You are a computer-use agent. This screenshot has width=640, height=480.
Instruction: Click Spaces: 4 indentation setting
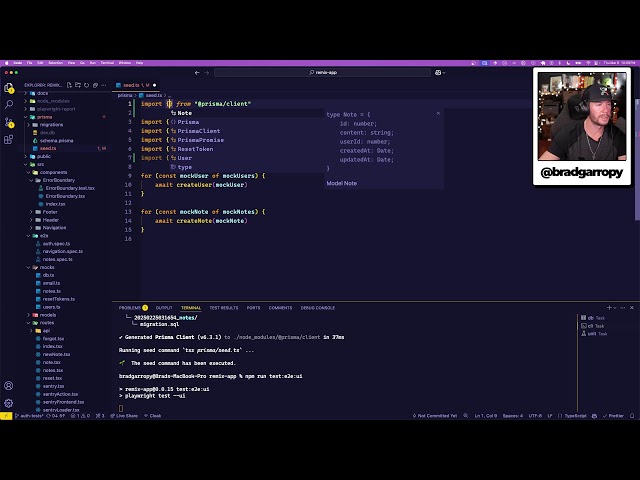[513, 416]
